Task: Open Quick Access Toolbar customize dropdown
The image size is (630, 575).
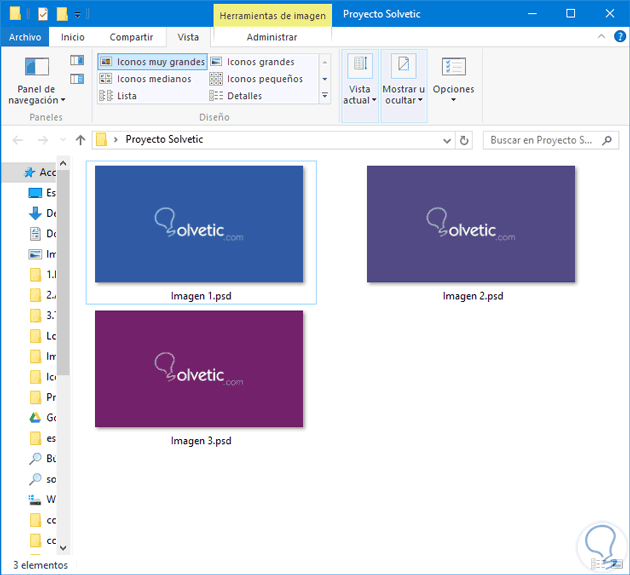Action: 78,15
